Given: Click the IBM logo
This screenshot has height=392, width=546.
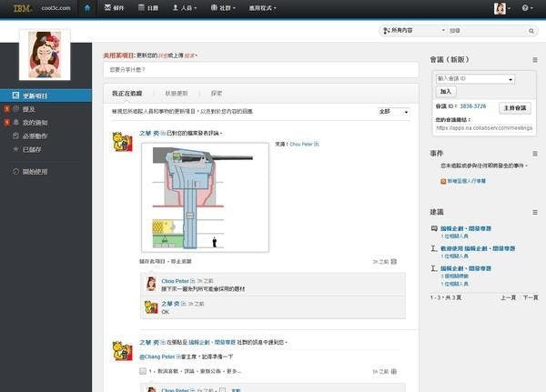Looking at the screenshot, I should click(x=22, y=8).
